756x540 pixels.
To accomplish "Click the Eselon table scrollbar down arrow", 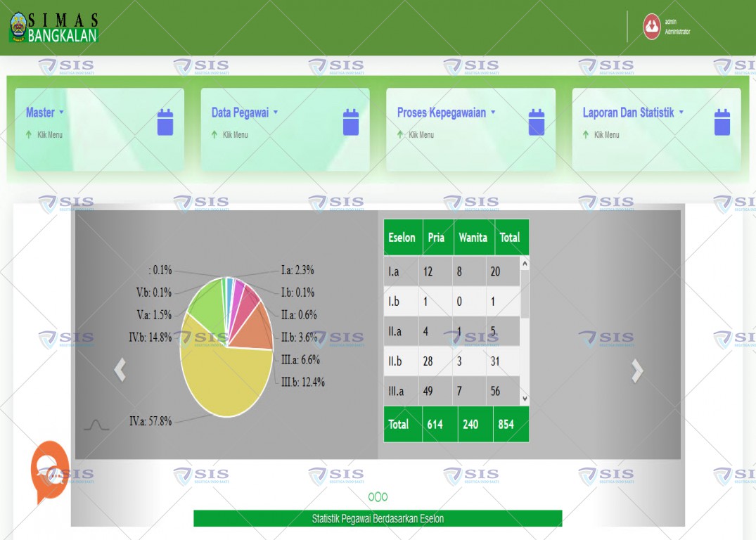I will (525, 399).
